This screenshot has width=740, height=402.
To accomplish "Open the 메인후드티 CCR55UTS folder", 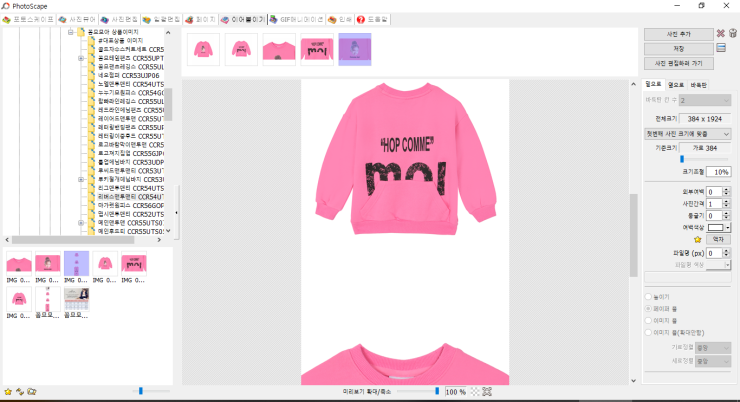I will (131, 232).
